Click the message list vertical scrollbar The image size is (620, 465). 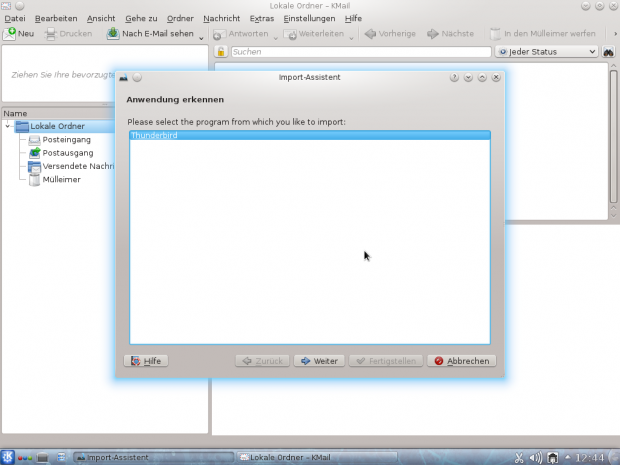[x=613, y=136]
